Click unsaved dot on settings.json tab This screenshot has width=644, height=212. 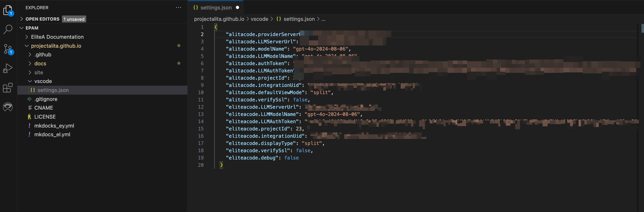(x=238, y=8)
